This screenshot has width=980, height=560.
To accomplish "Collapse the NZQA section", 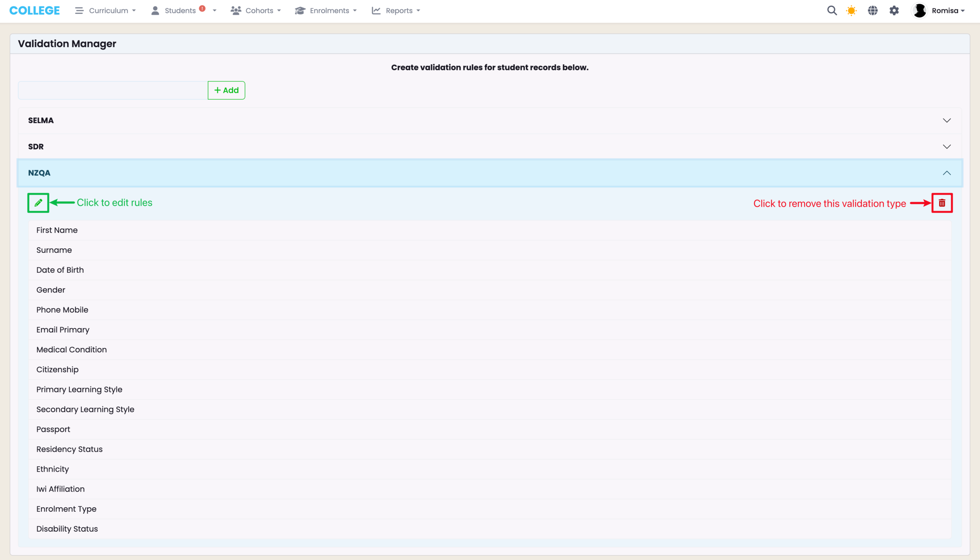I will (x=947, y=173).
